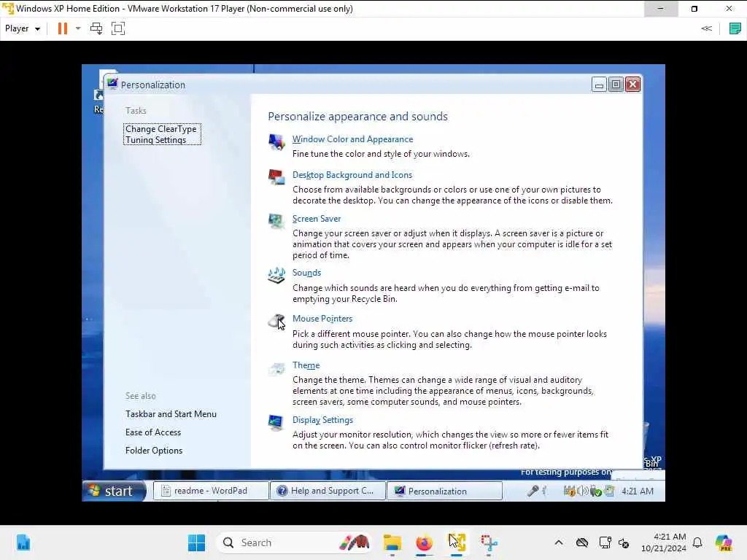Click host clock showing 10/21/2024

(664, 542)
